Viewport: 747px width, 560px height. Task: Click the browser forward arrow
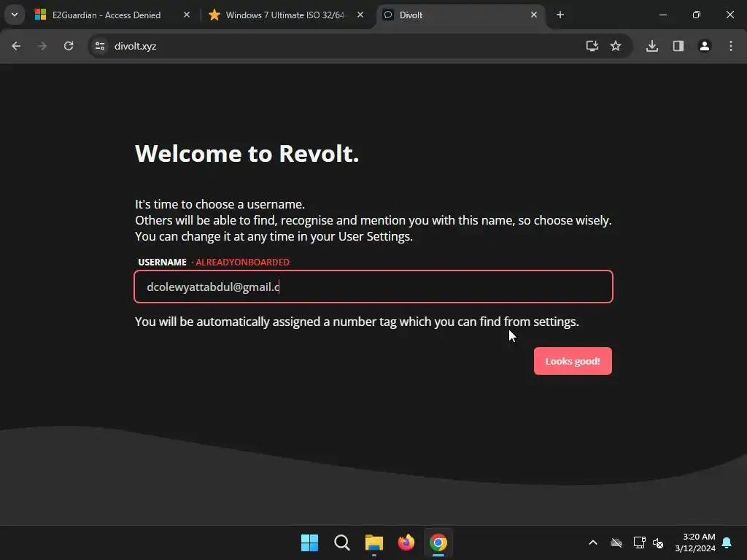click(x=42, y=46)
